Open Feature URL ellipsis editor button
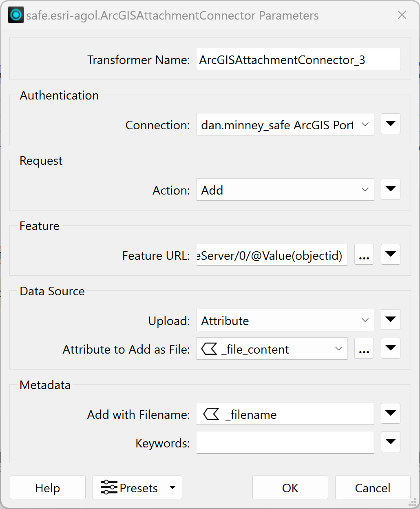Screen dimensions: 420x509 point(364,254)
